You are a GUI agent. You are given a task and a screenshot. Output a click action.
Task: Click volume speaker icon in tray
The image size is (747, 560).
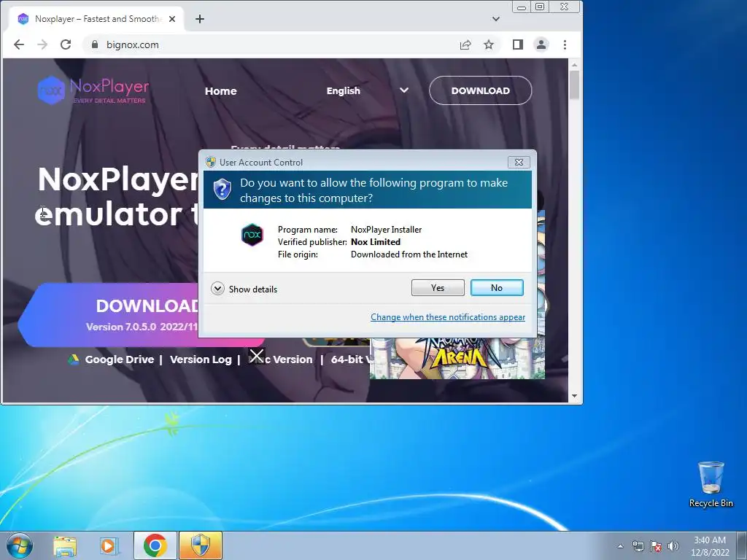[x=673, y=546]
